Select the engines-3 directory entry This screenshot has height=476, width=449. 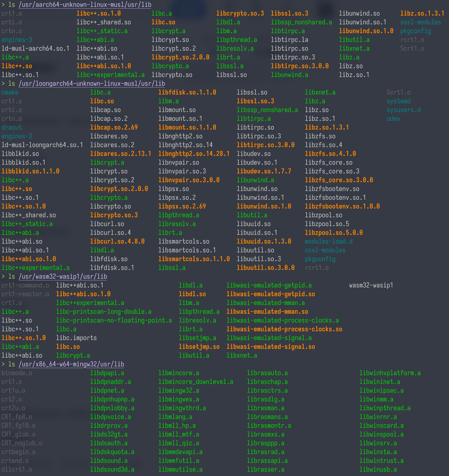[x=17, y=40]
